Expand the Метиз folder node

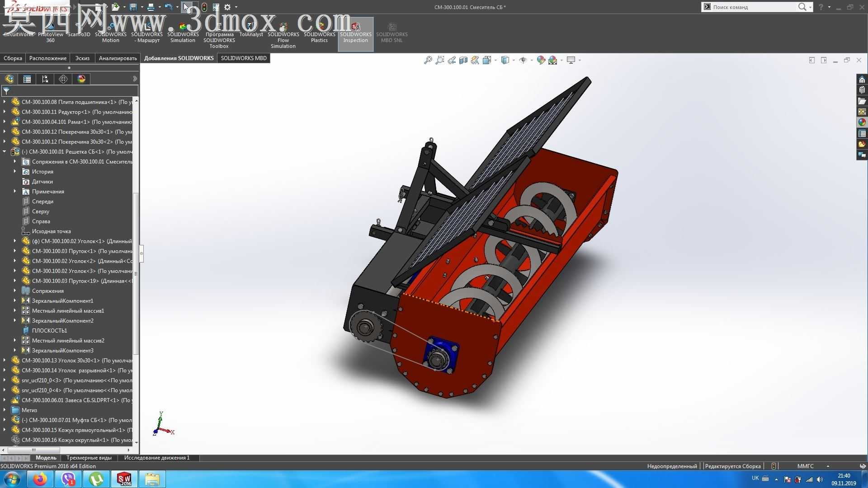point(5,410)
